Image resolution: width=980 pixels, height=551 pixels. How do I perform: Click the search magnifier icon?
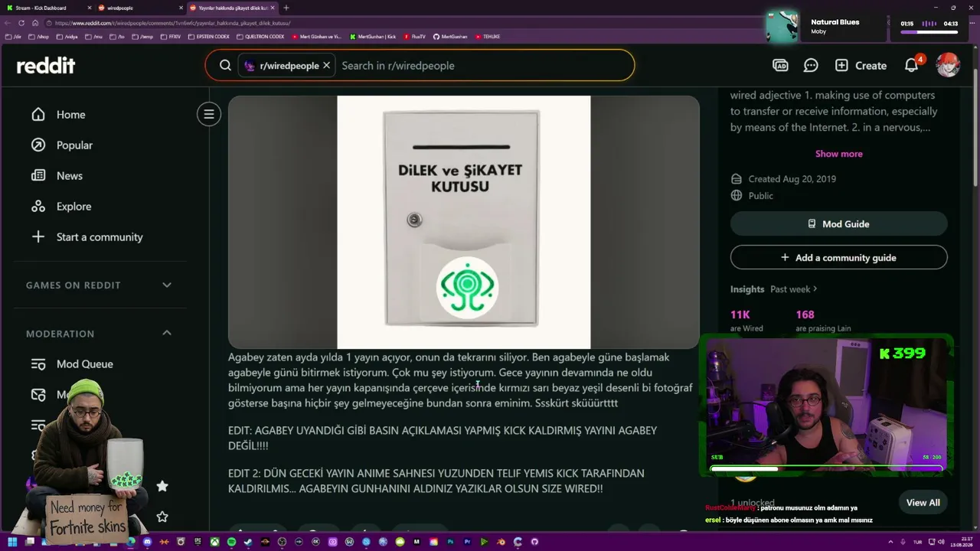click(x=225, y=66)
